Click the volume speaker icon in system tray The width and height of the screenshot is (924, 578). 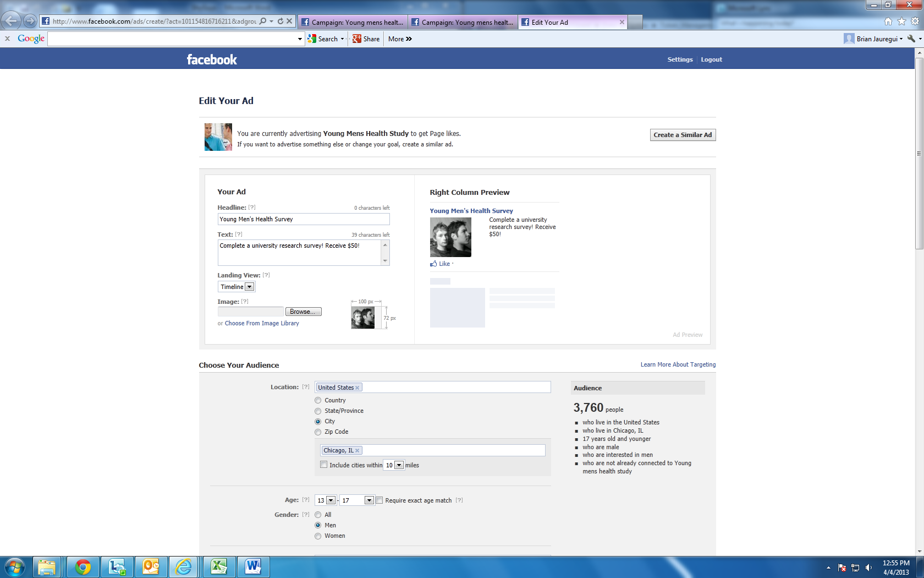coord(868,568)
